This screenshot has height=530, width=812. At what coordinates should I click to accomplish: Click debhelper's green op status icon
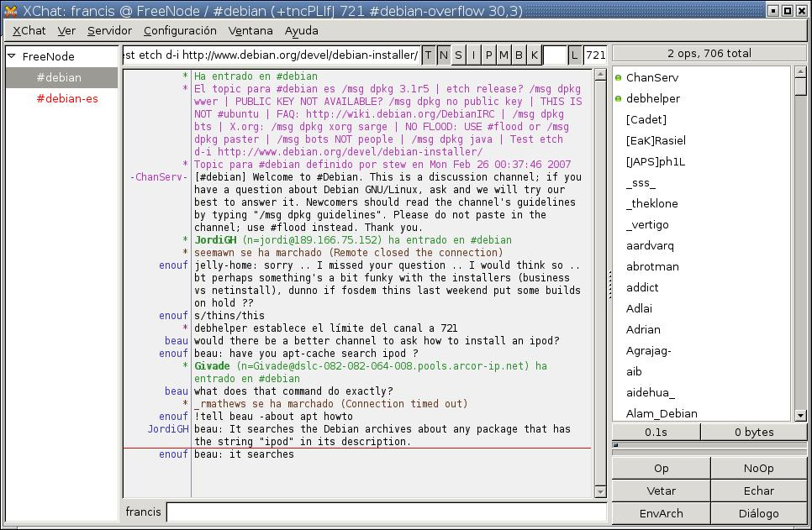coord(618,98)
